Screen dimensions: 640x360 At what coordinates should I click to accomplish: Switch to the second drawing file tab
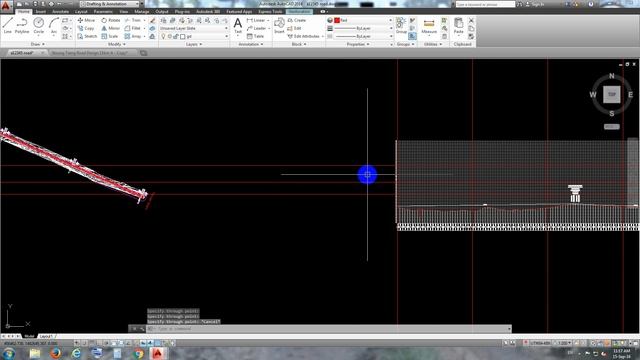tap(90, 53)
